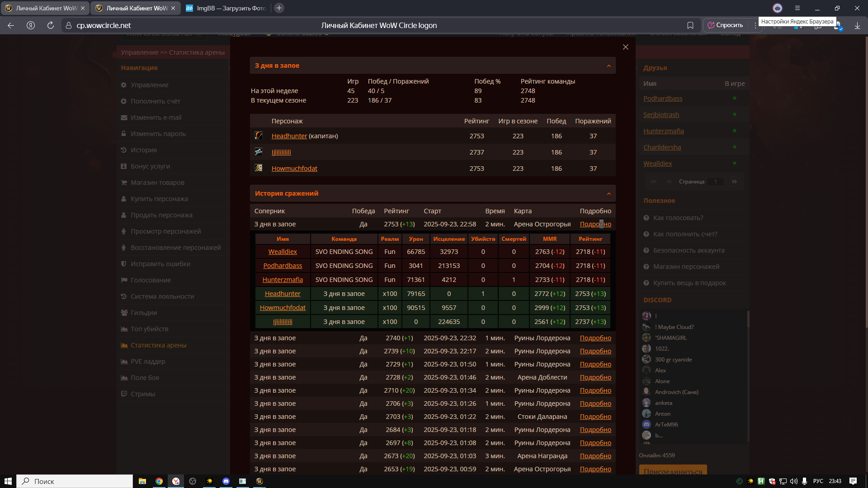Click the friends page number field
The image size is (868, 488).
pos(715,182)
